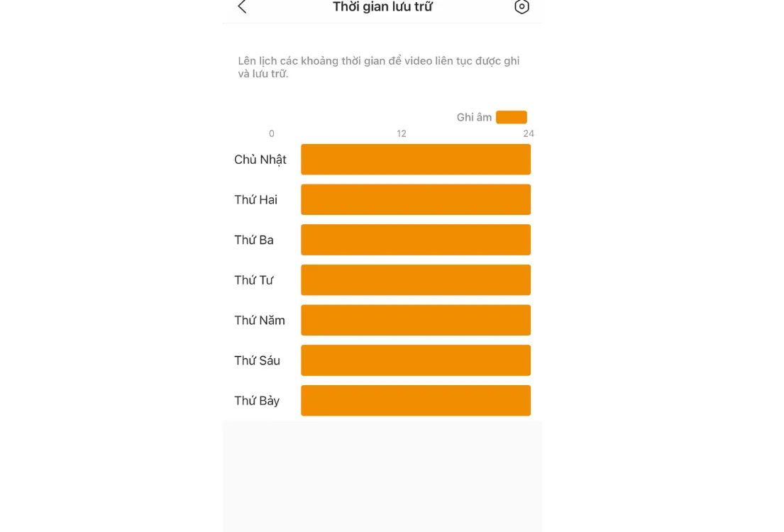This screenshot has height=532, width=784.
Task: Click the Thứ Năm day label
Action: click(x=260, y=321)
